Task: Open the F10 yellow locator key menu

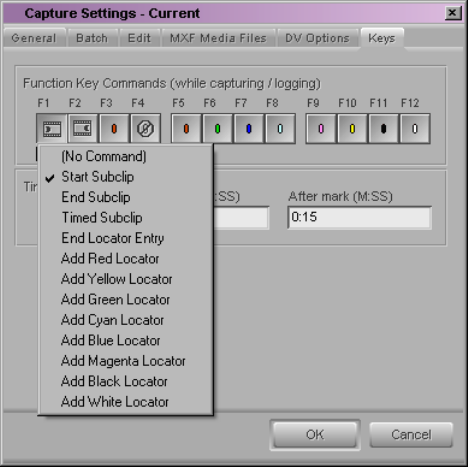Action: (352, 129)
